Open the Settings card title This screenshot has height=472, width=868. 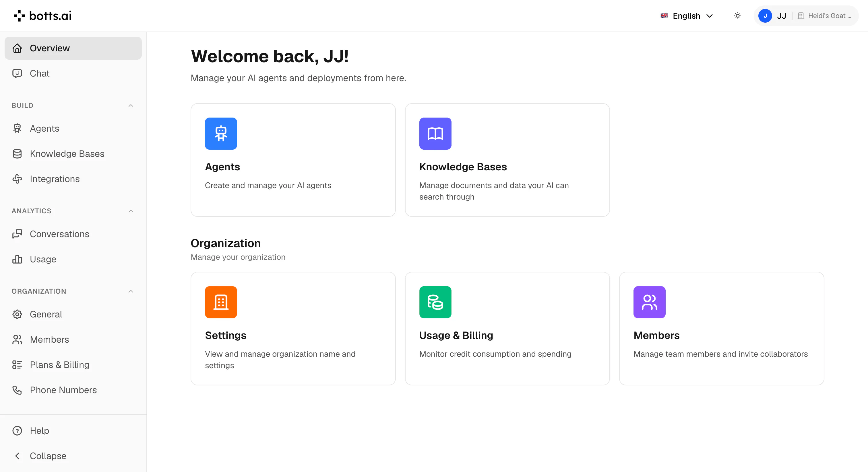point(226,336)
